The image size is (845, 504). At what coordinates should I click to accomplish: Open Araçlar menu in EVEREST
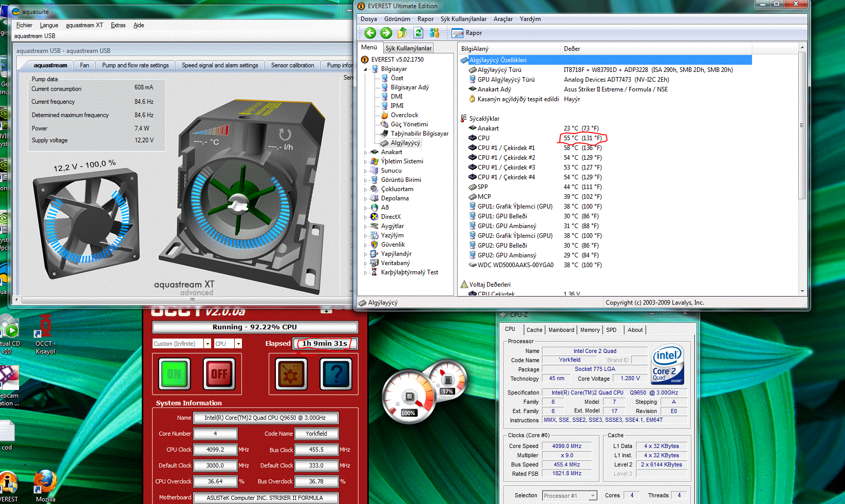503,19
